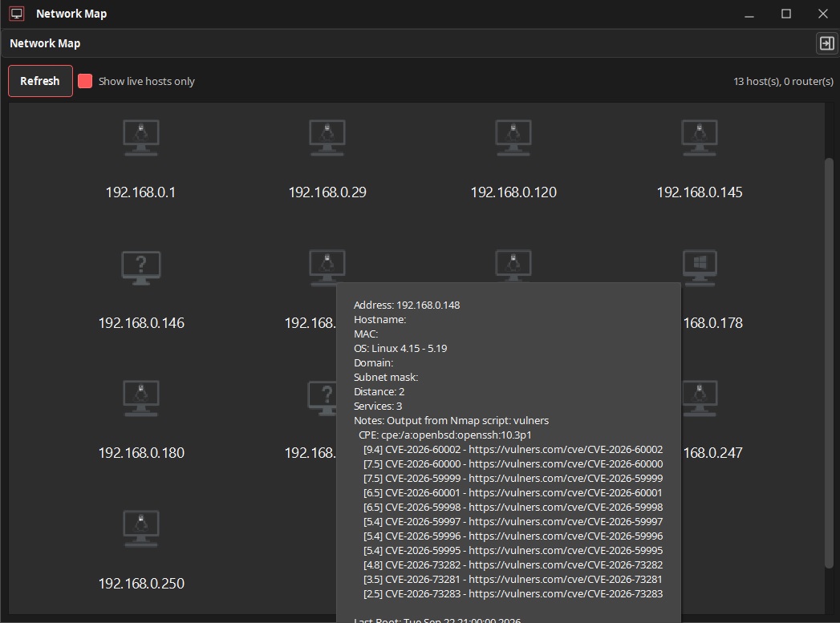Click the host map vertical scrollbar
The width and height of the screenshot is (840, 623).
(x=829, y=364)
